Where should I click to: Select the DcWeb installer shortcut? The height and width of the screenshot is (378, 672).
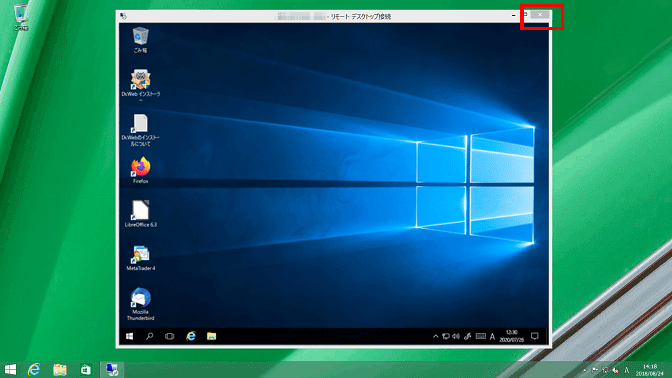pos(141,85)
